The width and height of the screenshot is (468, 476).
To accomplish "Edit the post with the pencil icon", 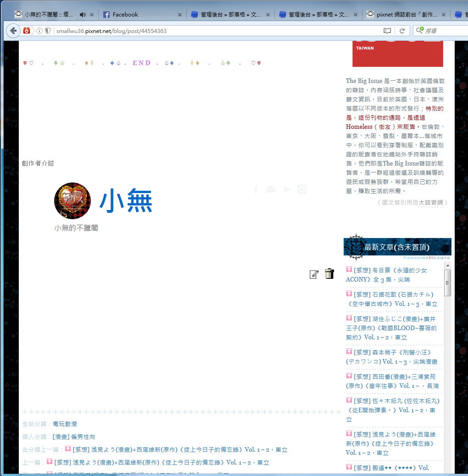I will [x=314, y=274].
